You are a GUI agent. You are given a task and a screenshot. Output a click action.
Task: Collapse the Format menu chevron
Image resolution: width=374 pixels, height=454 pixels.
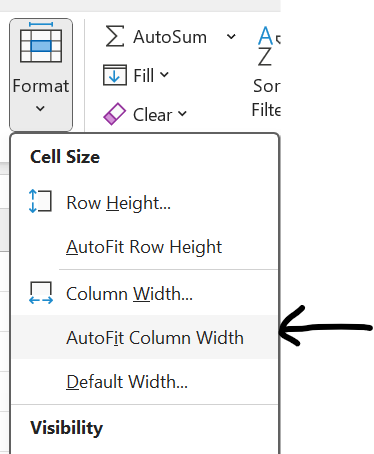pos(40,108)
